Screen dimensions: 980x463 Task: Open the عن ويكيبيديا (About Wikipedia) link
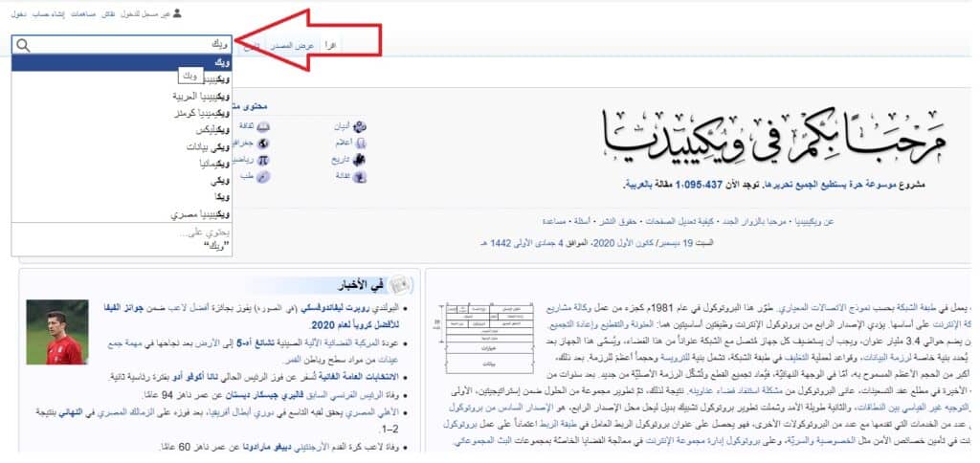tap(814, 222)
